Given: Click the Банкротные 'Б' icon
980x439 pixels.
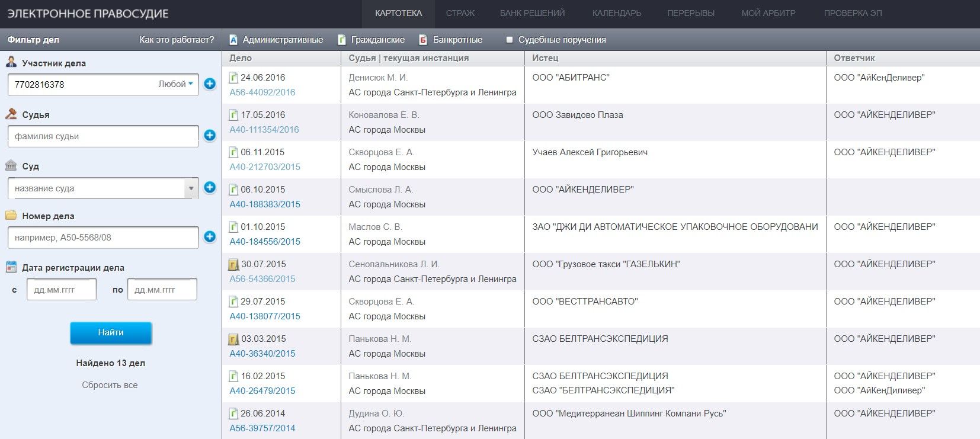Looking at the screenshot, I should (423, 40).
